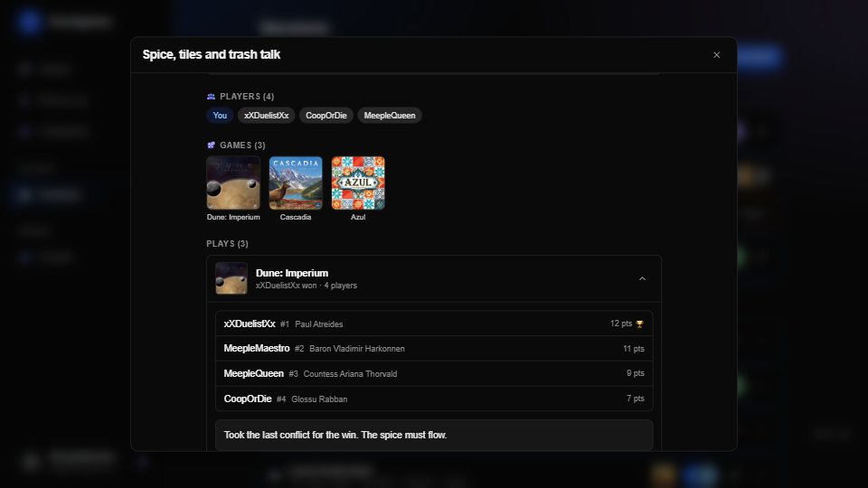The height and width of the screenshot is (488, 868).
Task: Click the PLAYS (3) section heading
Action: (x=228, y=243)
